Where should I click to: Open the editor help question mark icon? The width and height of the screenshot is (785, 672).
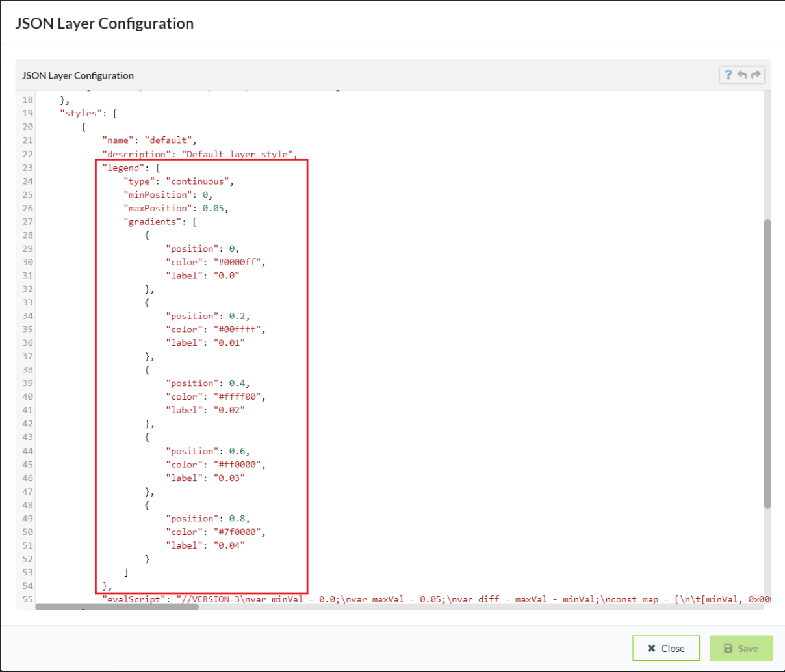point(728,75)
